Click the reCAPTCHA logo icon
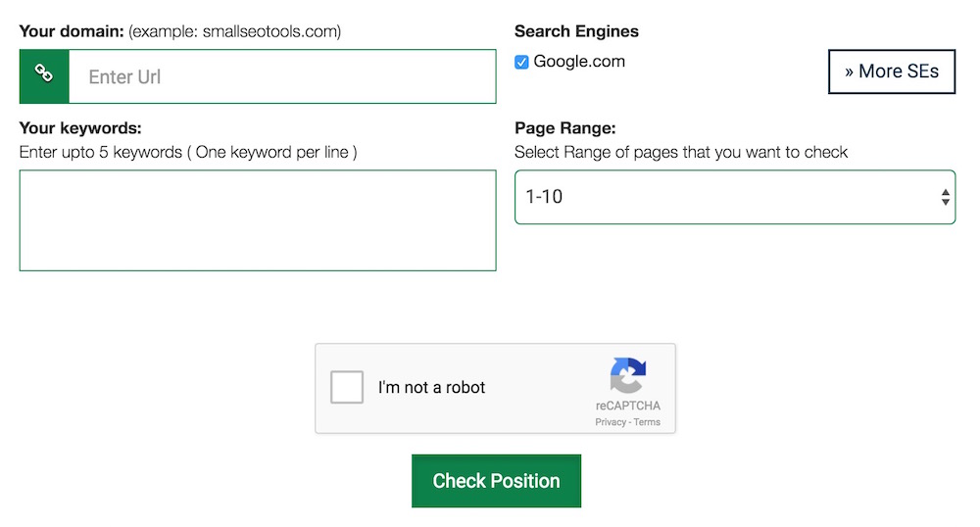 (628, 376)
